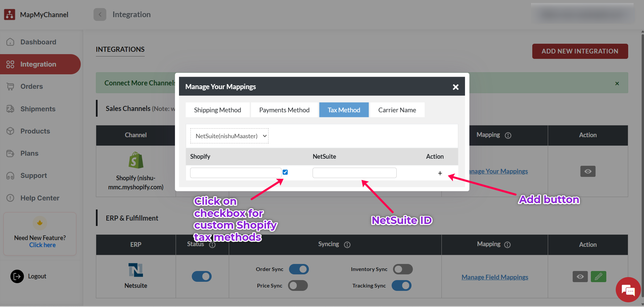Click the Mapping info icon in ERP table
Image resolution: width=644 pixels, height=307 pixels.
pyautogui.click(x=507, y=245)
